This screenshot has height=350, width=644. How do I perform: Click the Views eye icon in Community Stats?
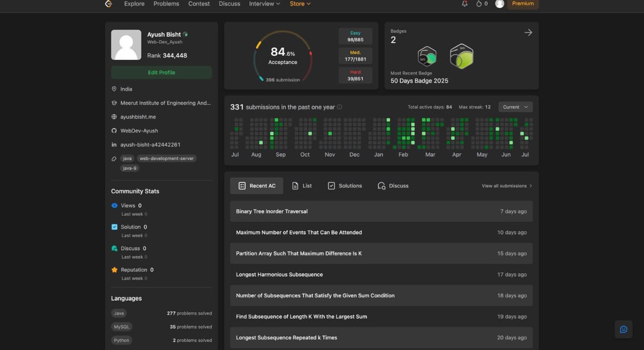[114, 205]
